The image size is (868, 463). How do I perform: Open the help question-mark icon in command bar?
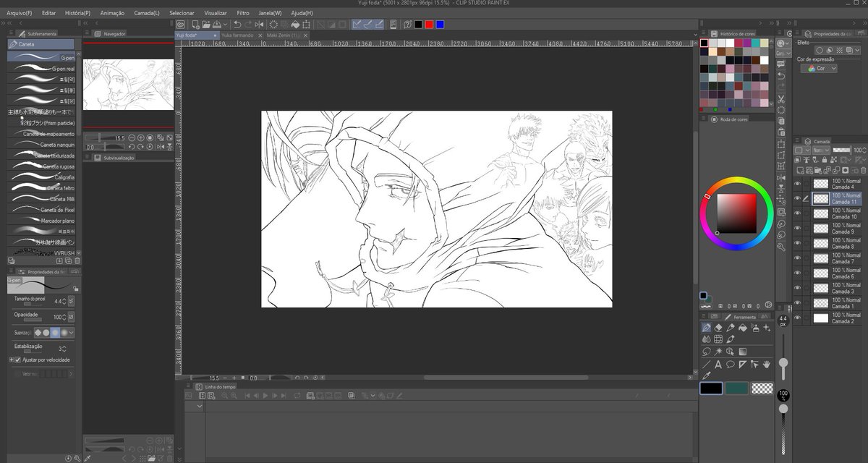[407, 25]
